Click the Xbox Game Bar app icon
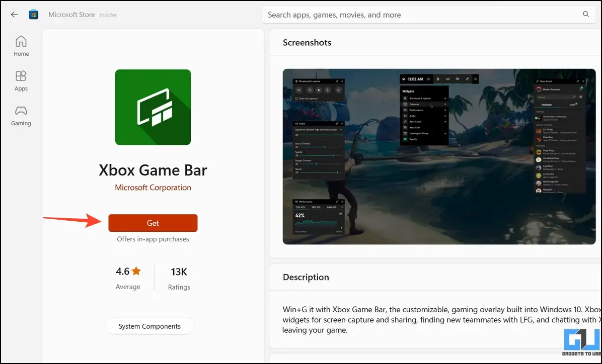The image size is (602, 364). pos(153,107)
